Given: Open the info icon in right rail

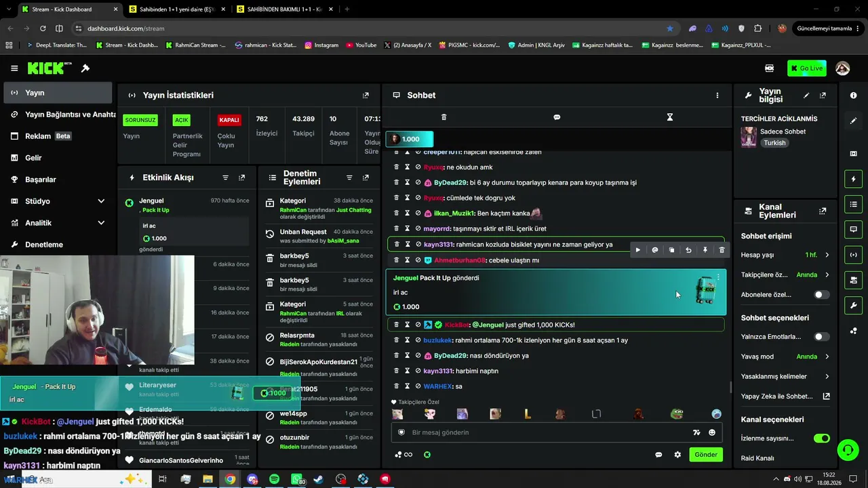Looking at the screenshot, I should point(854,96).
